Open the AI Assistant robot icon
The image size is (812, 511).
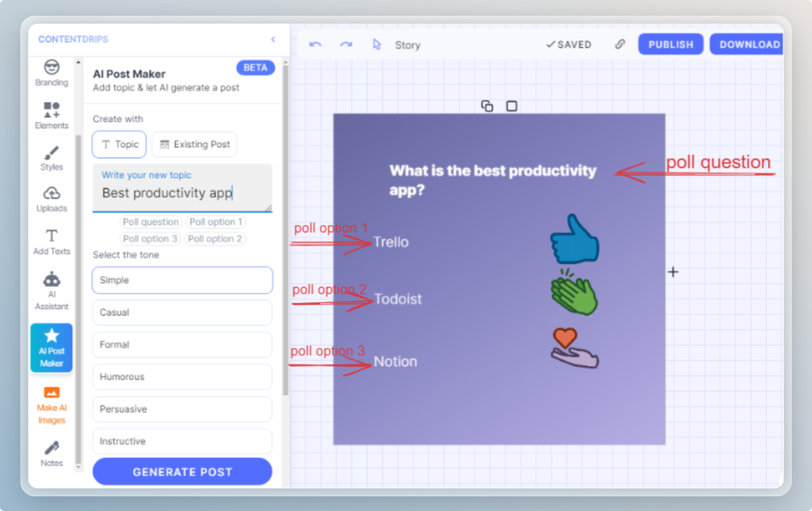coord(52,289)
